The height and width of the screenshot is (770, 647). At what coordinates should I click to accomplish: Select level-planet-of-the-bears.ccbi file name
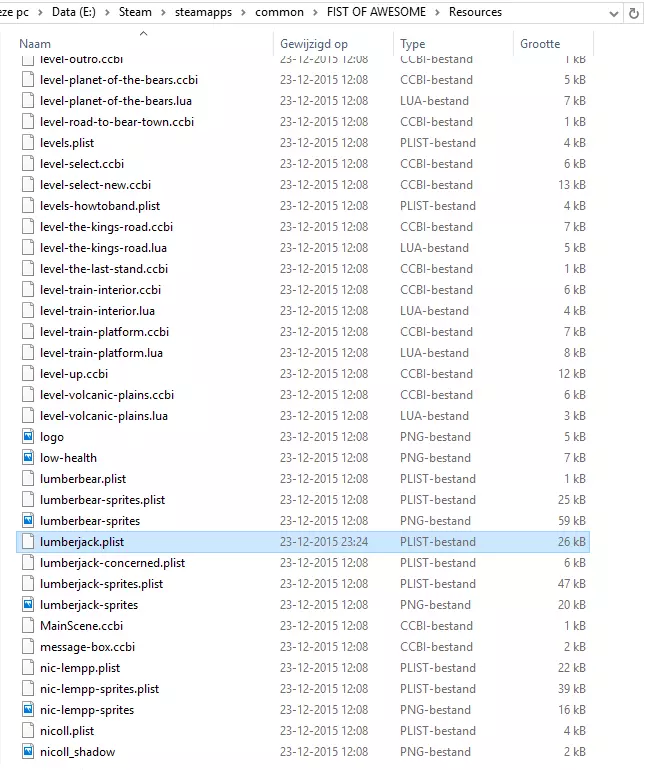click(119, 80)
